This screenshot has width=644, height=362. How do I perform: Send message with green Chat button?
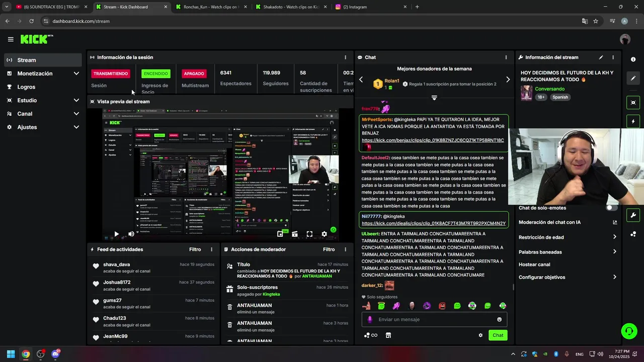[x=498, y=335]
